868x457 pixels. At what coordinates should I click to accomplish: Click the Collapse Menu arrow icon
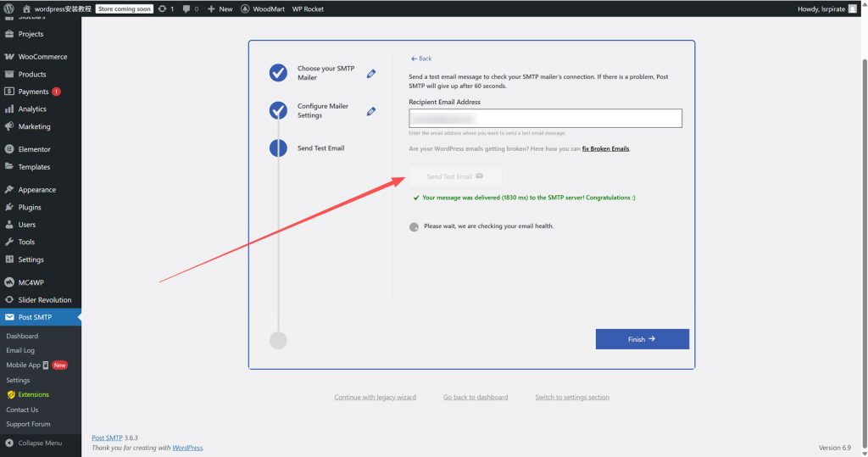tap(9, 443)
